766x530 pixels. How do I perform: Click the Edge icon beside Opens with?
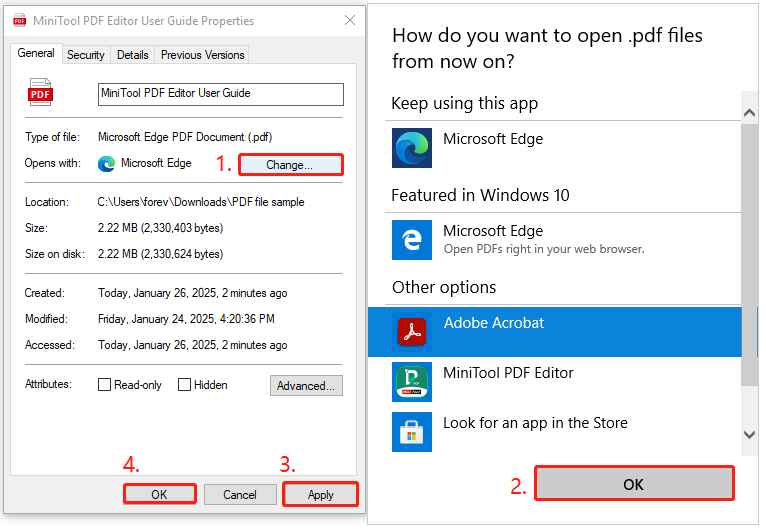(106, 164)
